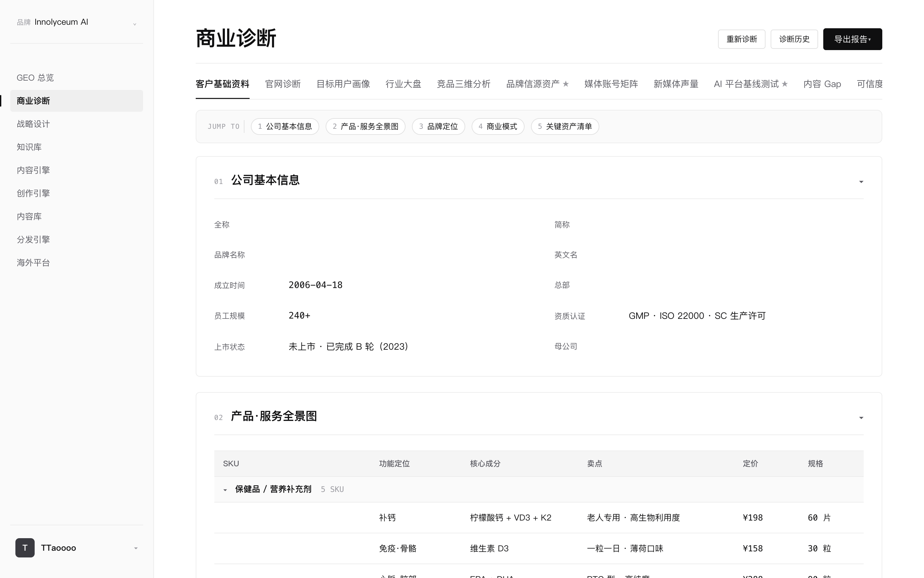Jump to 4 商业模式
This screenshot has height=578, width=924.
(498, 127)
